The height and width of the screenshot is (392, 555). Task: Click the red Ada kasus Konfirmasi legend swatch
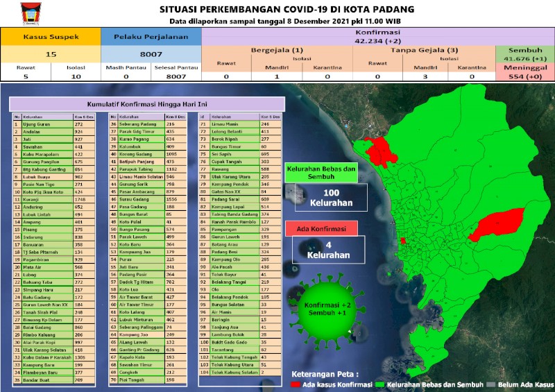[x=296, y=384]
